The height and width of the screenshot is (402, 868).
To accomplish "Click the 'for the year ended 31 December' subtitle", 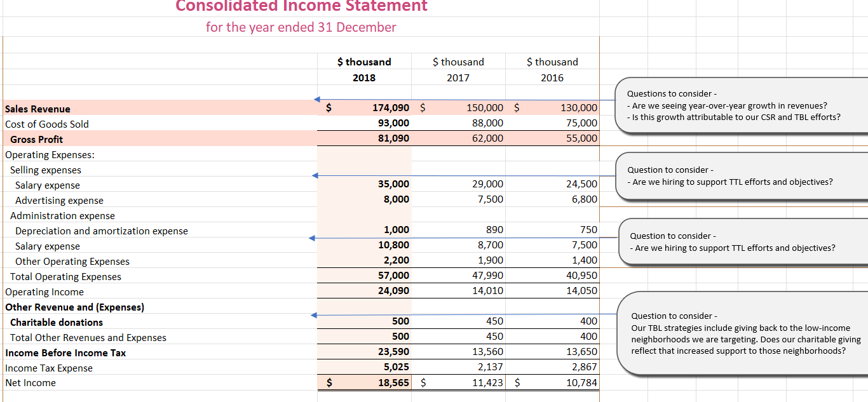I will pyautogui.click(x=301, y=27).
